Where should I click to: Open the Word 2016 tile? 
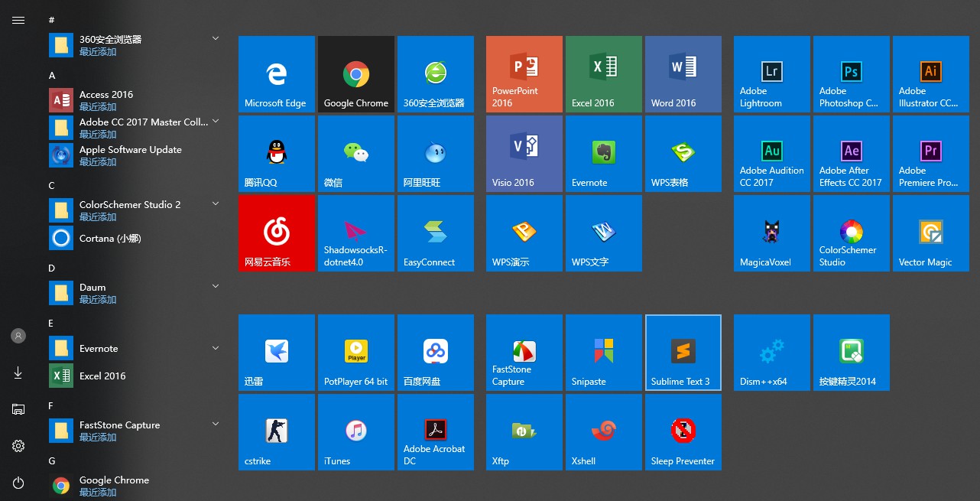683,74
